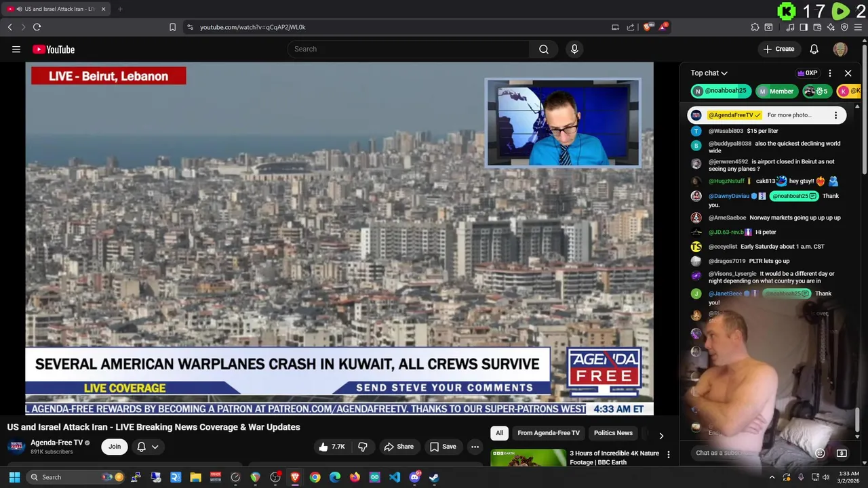Open YouTube notifications bell

[814, 49]
